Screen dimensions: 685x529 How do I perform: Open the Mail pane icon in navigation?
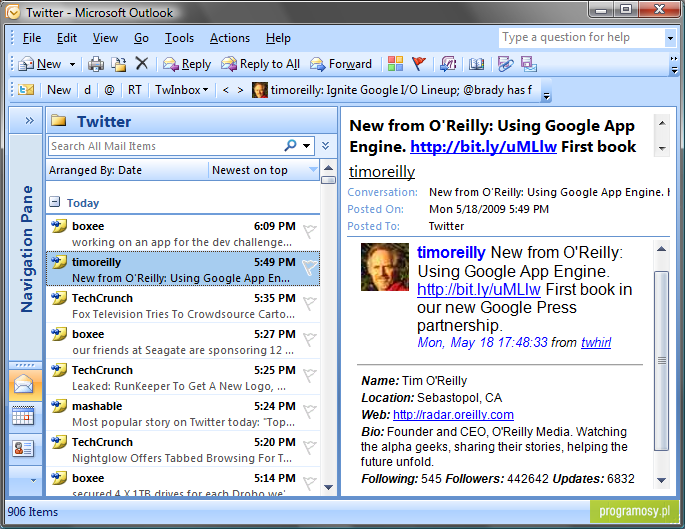[24, 385]
